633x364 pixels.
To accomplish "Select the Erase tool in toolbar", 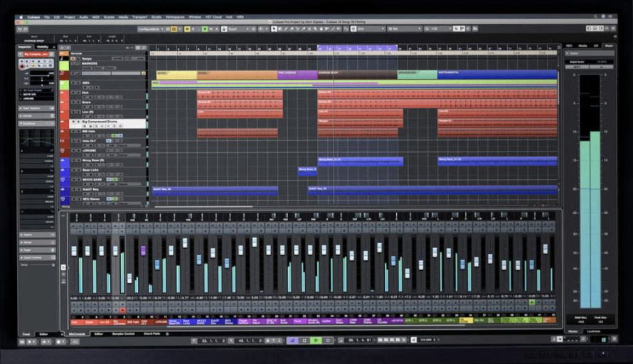I will click(292, 29).
